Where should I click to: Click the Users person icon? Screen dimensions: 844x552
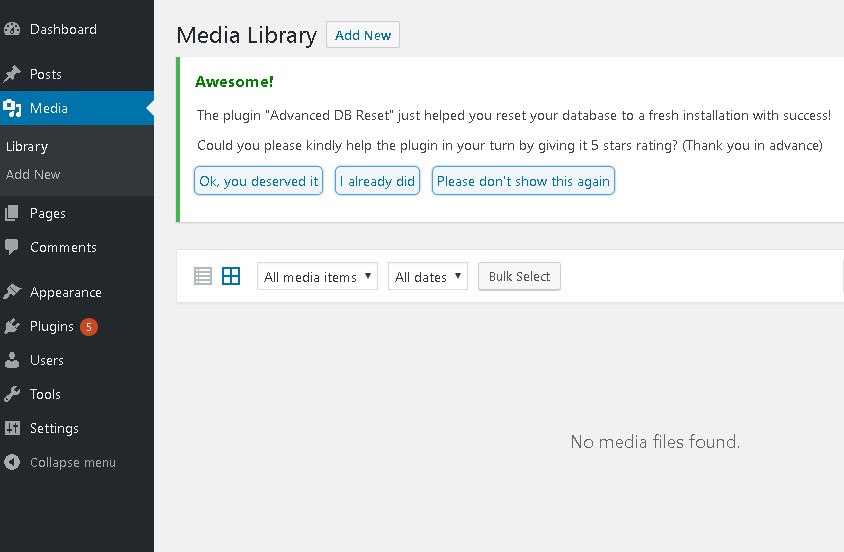tap(12, 360)
